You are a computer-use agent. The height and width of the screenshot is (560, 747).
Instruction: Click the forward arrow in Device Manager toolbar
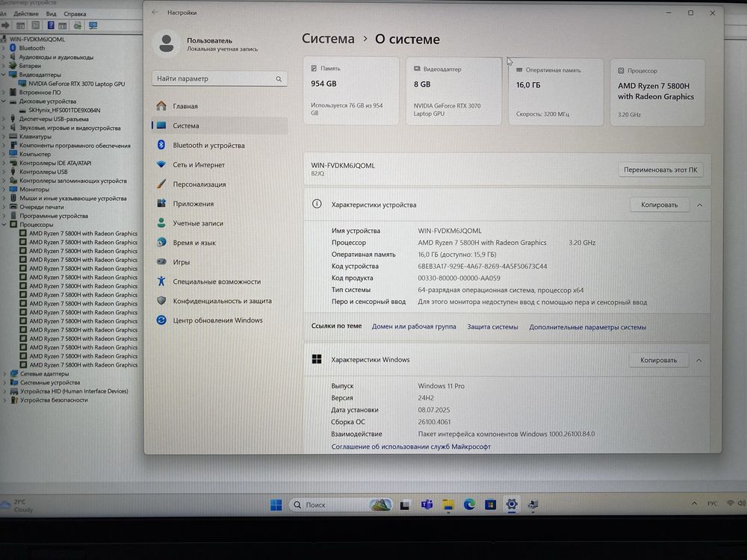pos(6,25)
